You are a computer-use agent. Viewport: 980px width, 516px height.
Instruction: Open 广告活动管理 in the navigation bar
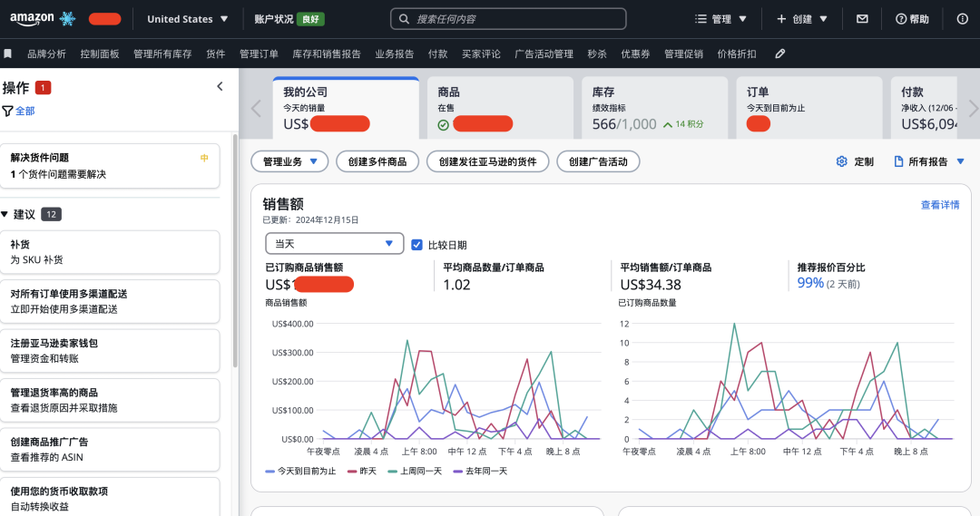[x=544, y=54]
